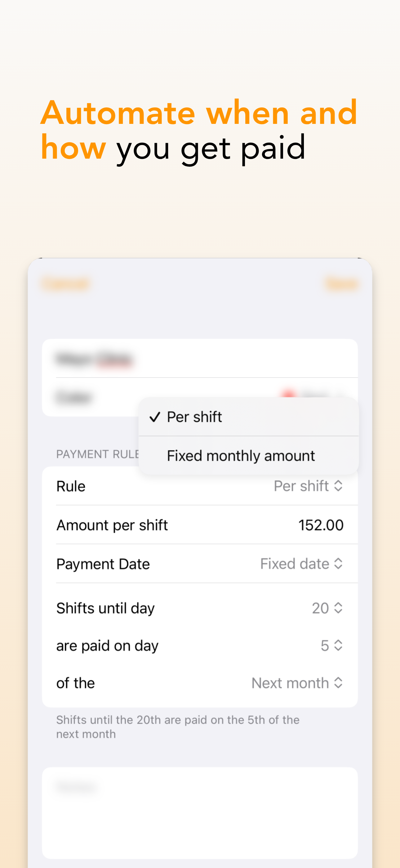Tap the blank notes card at bottom
The image size is (400, 868).
tap(200, 813)
